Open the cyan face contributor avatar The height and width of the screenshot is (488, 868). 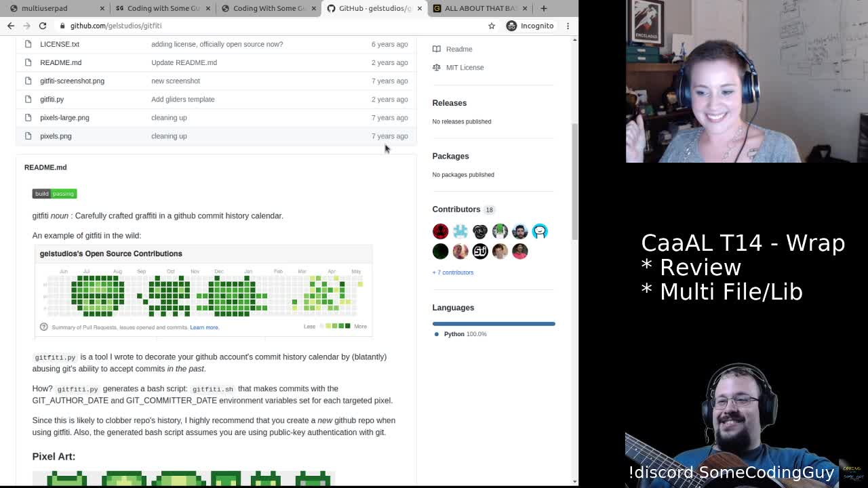point(540,231)
